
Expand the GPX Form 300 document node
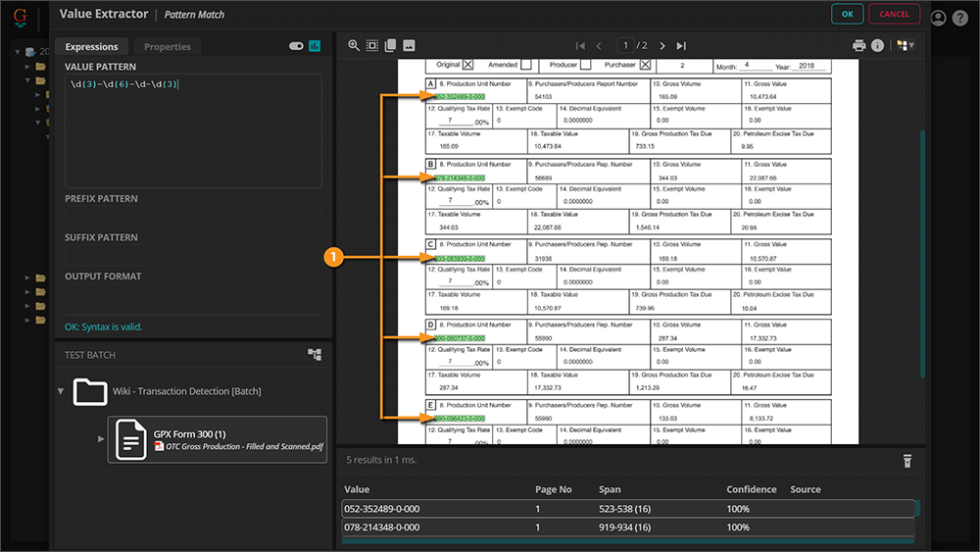(101, 438)
